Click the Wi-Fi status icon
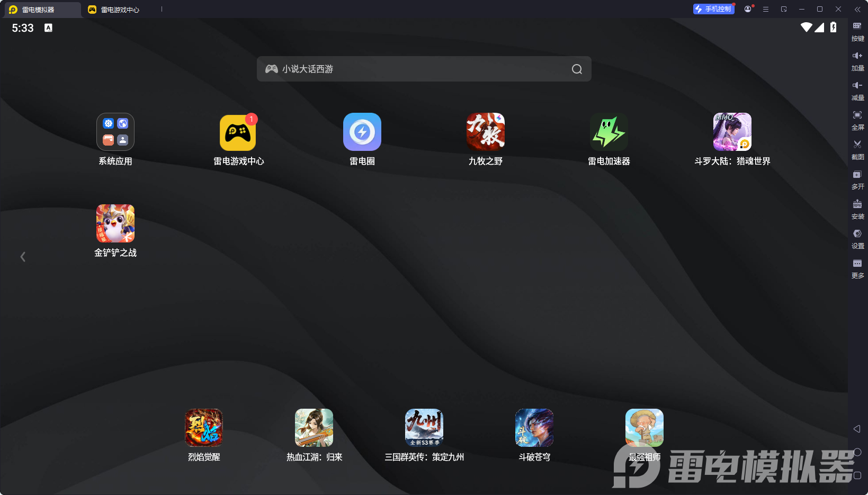This screenshot has height=495, width=868. click(x=806, y=28)
